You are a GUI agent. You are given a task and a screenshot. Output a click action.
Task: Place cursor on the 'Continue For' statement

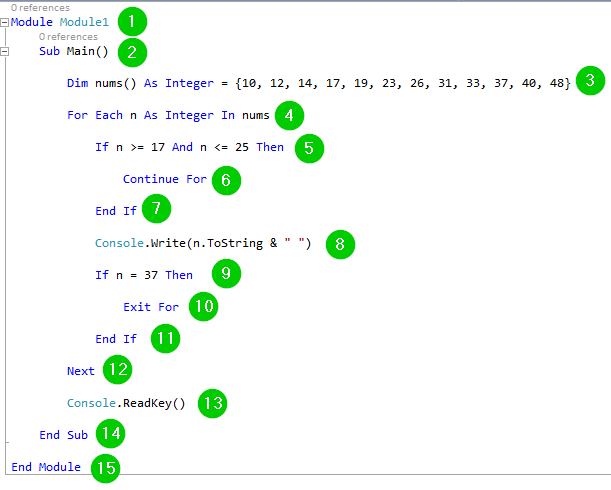(x=164, y=180)
